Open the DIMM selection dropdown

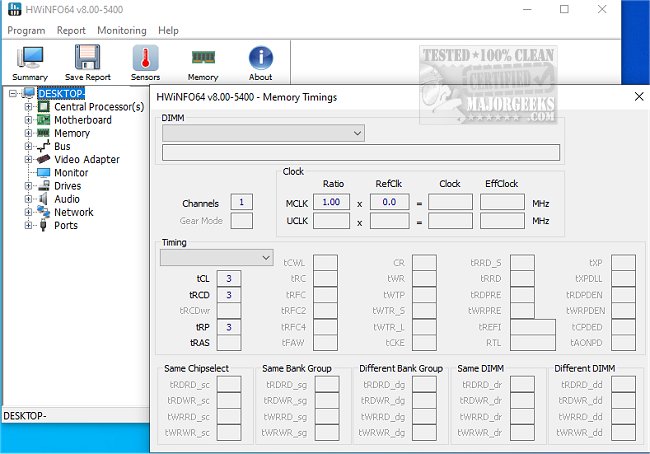(262, 133)
